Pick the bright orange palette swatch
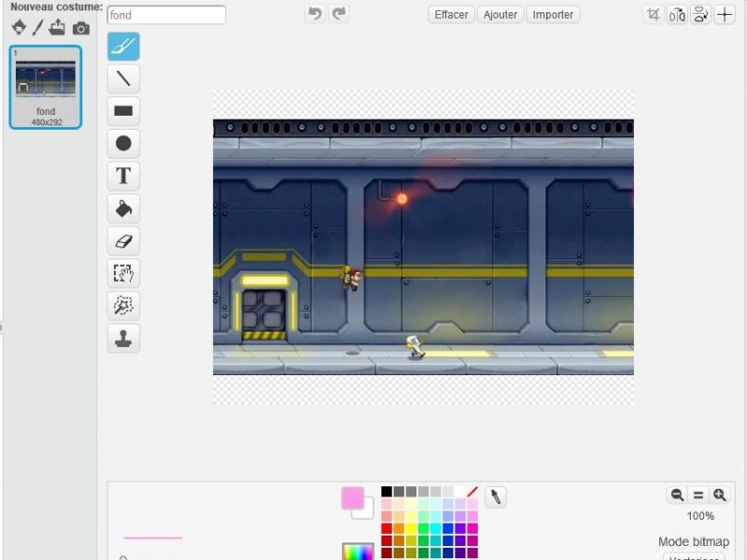 (x=399, y=528)
